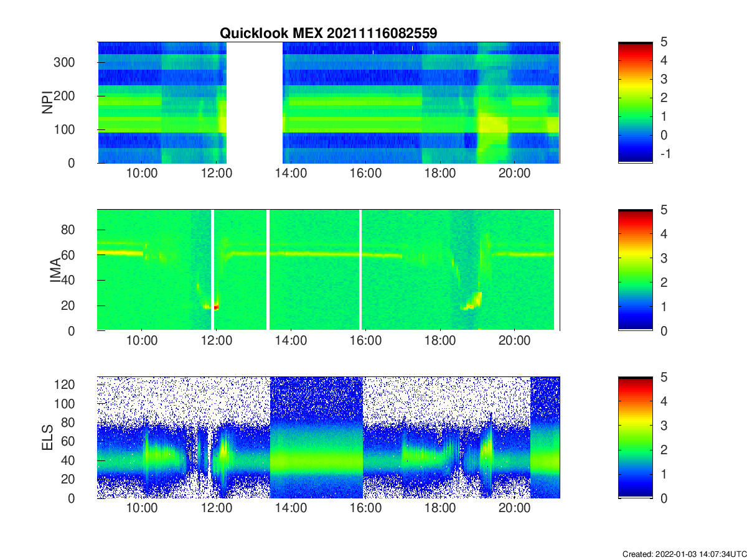Click the '14:00' tick under IMA plot
Image resolution: width=747 pixels, height=560 pixels.
291,342
